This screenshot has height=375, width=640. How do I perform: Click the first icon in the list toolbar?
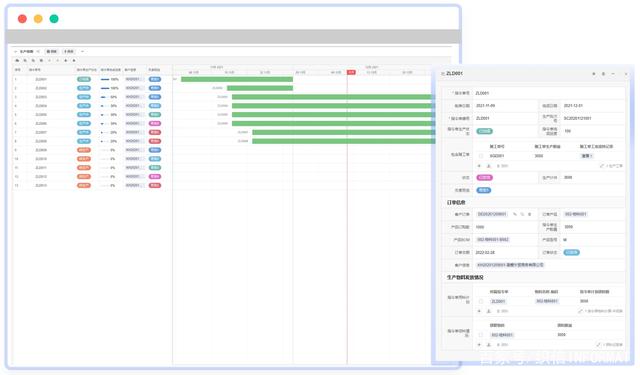pos(17,60)
